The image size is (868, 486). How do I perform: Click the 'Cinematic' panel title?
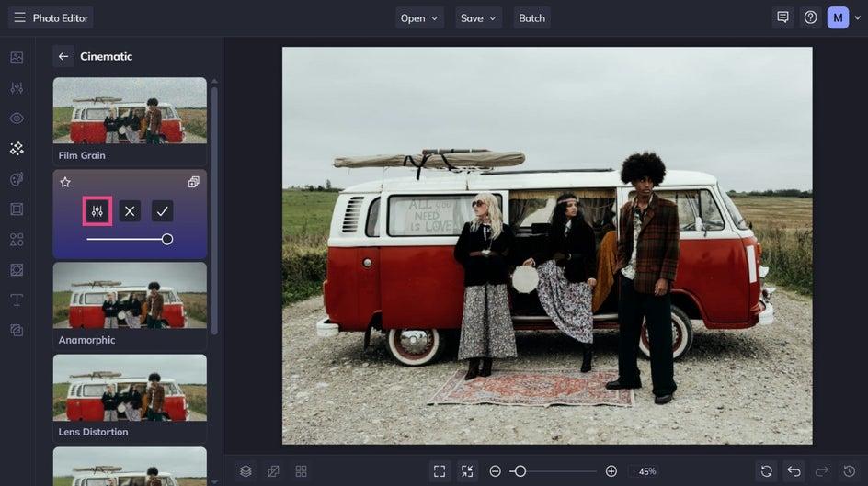[x=107, y=56]
